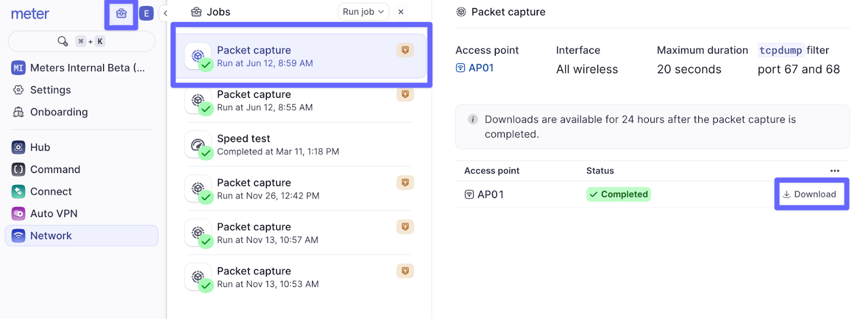The height and width of the screenshot is (319, 868).
Task: Open the Hub product icon
Action: coord(18,148)
